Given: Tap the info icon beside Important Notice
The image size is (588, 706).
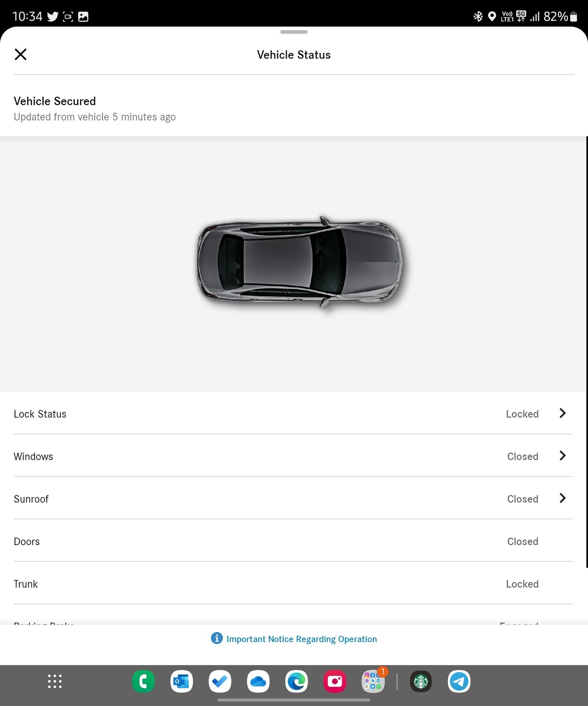Looking at the screenshot, I should (x=216, y=638).
